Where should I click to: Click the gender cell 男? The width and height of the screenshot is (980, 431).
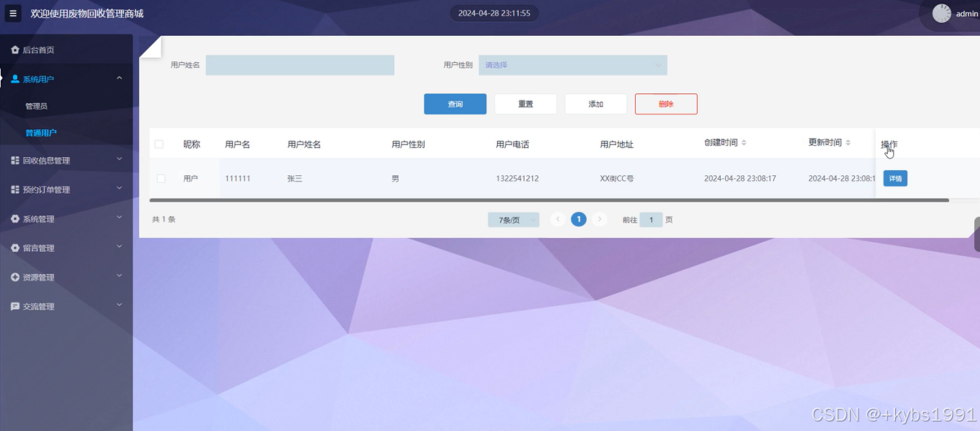(395, 178)
